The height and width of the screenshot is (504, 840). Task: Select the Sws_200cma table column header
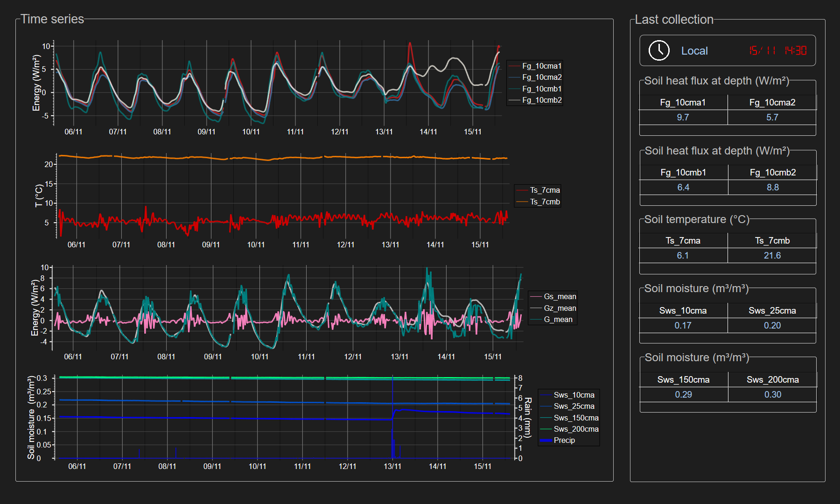coord(772,379)
